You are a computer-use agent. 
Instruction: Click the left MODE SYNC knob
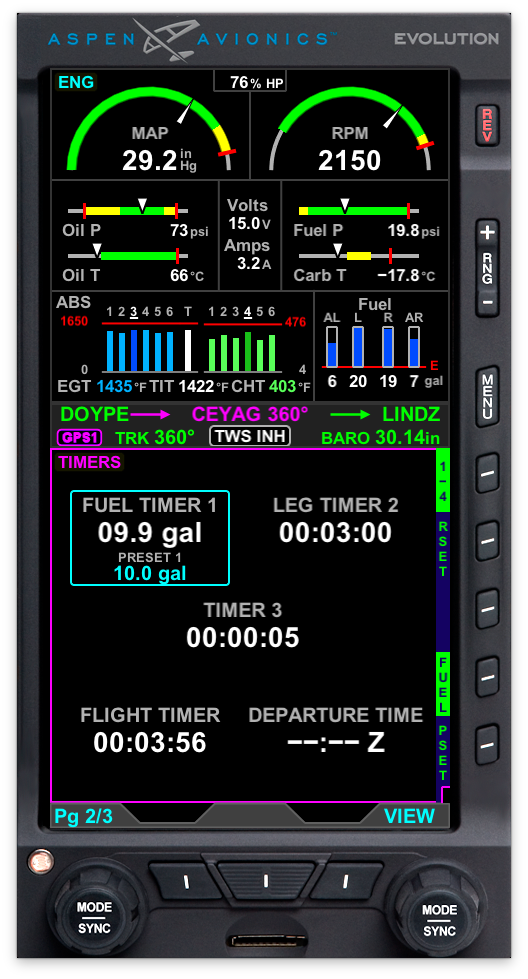point(94,917)
